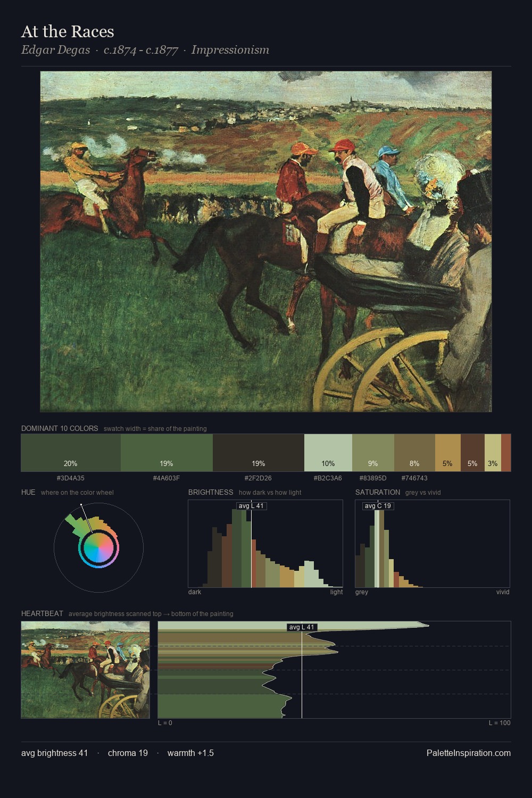This screenshot has height=798, width=532.
Task: Click the HUE section heading
Action: pos(28,492)
